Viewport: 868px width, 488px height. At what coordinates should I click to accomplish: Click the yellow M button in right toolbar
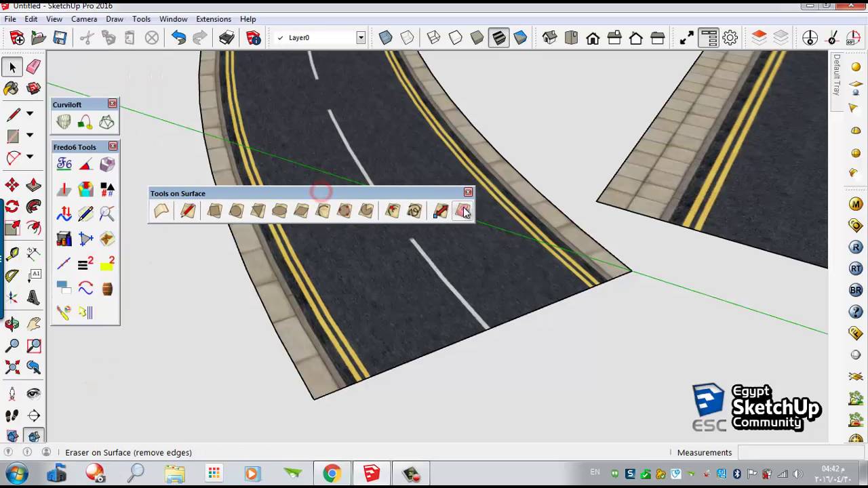856,204
